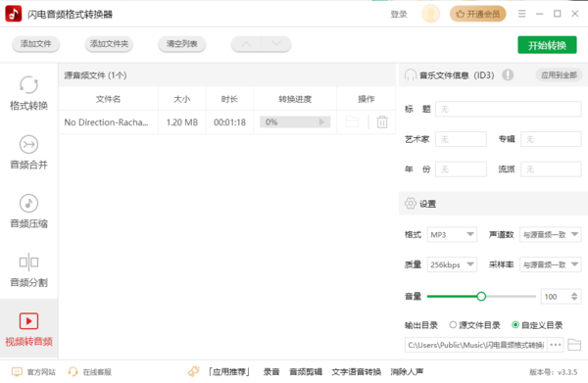Play conversion arrow on the 0% progress bar
This screenshot has width=588, height=383.
[321, 121]
